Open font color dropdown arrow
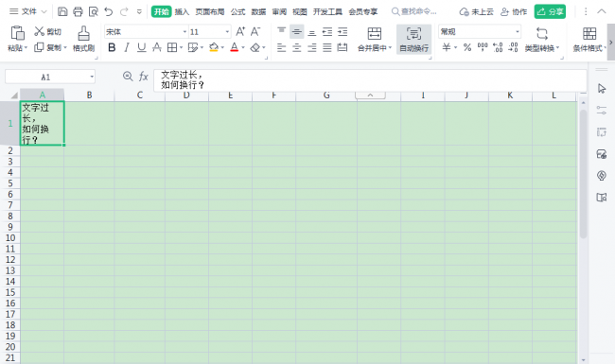Image resolution: width=615 pixels, height=364 pixels. (243, 48)
